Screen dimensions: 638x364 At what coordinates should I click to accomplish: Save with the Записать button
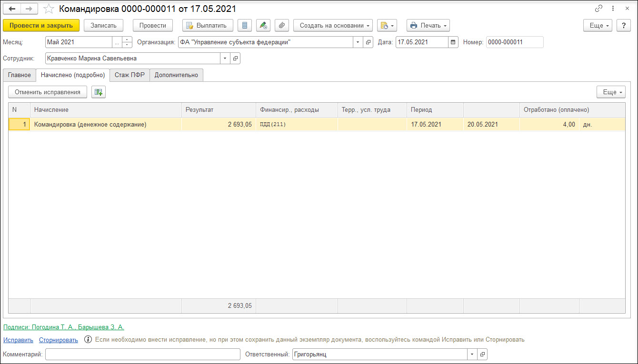point(103,25)
